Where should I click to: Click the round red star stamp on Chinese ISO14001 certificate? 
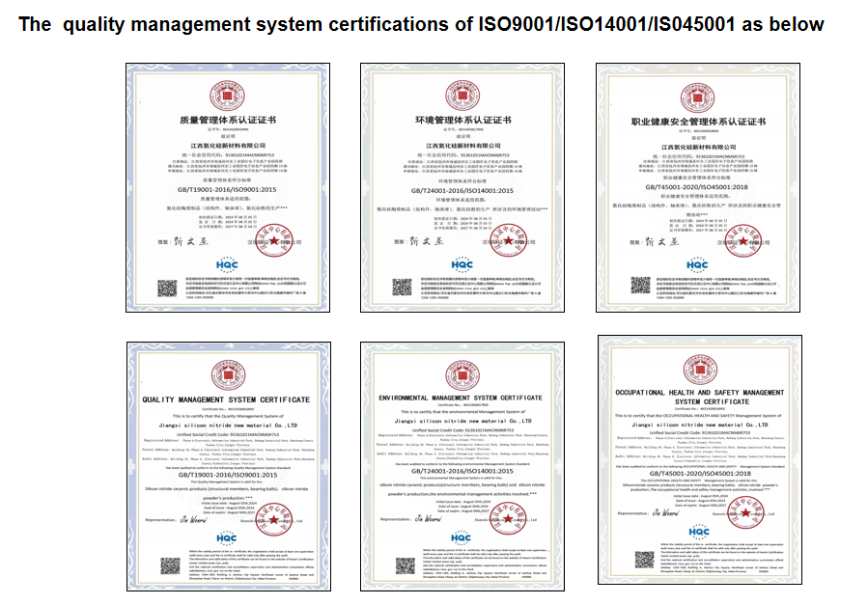coord(509,240)
